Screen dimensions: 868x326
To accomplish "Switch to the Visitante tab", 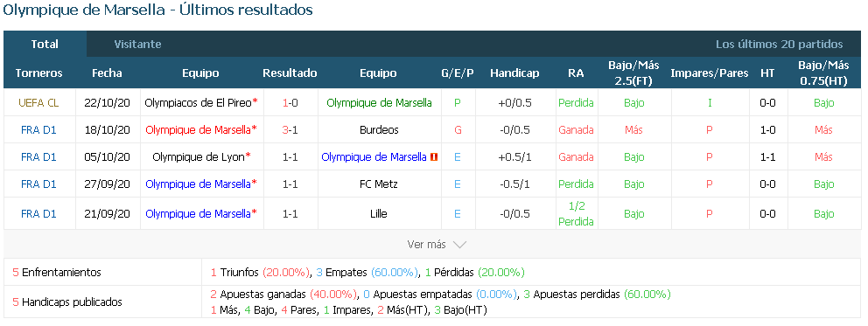I will 137,45.
